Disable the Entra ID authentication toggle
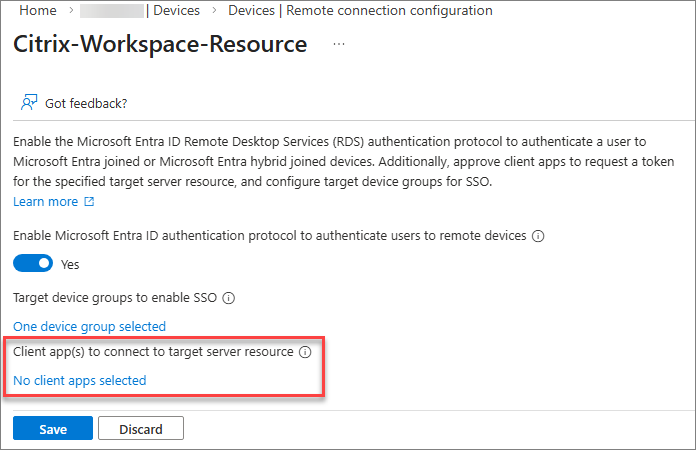Image resolution: width=696 pixels, height=450 pixels. coord(33,264)
